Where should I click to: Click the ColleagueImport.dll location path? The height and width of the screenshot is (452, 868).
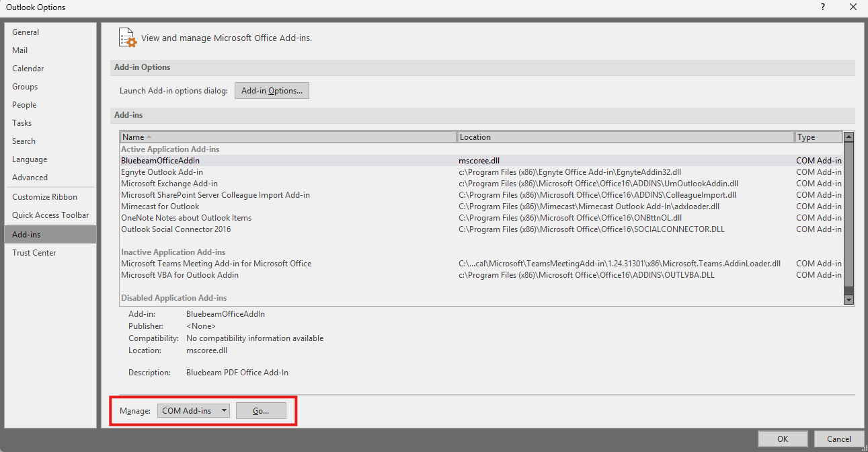coord(598,195)
